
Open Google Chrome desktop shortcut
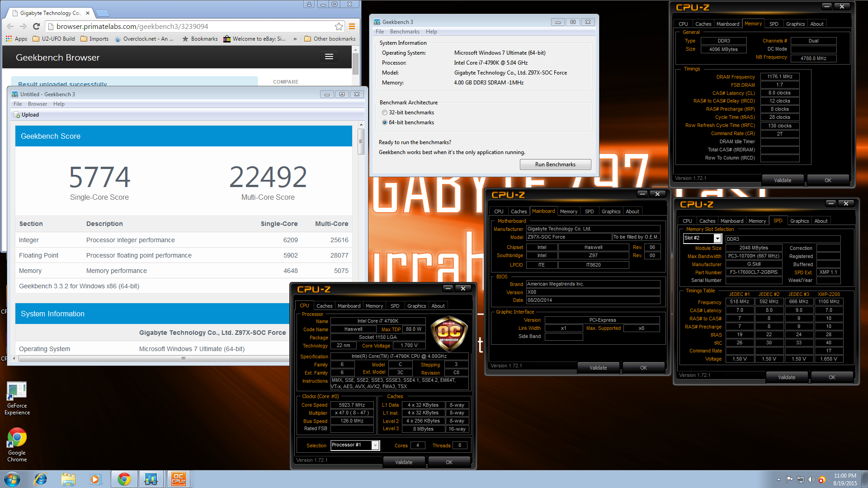(17, 445)
